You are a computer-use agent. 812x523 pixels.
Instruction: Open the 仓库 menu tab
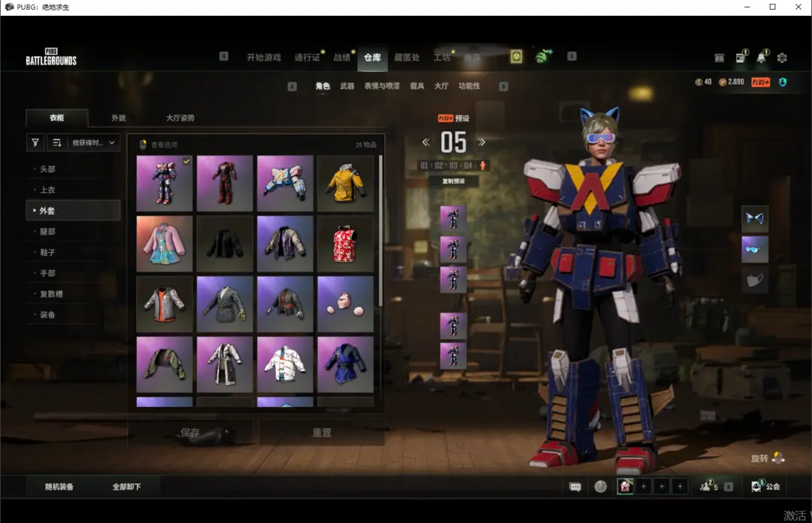[x=372, y=57]
